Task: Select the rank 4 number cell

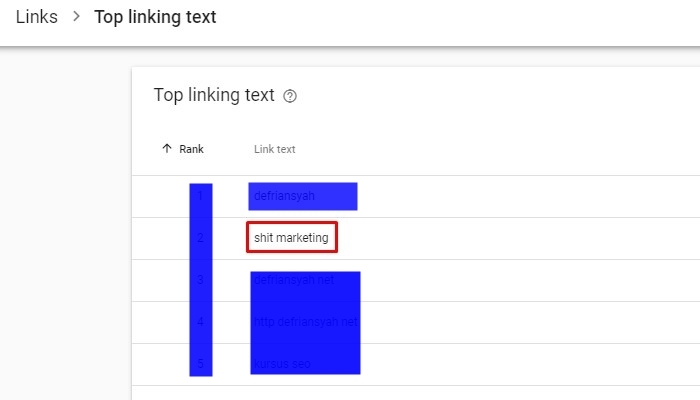Action: coord(200,321)
